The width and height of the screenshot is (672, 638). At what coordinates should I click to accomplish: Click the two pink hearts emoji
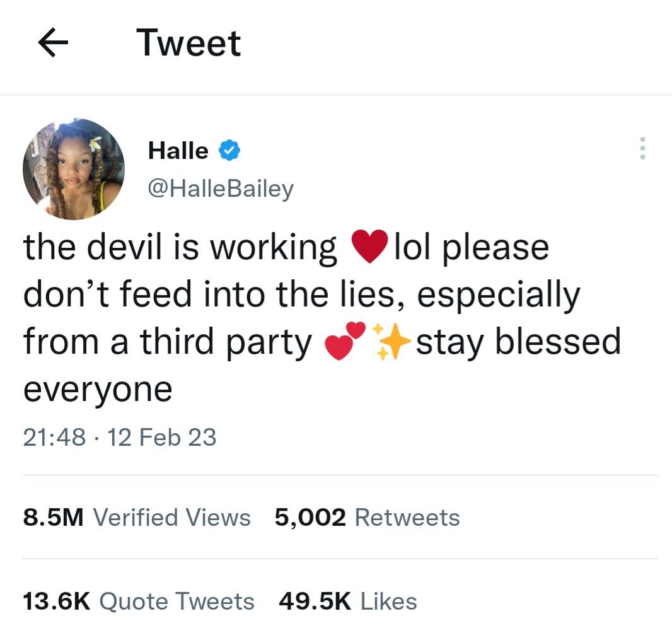click(x=345, y=341)
